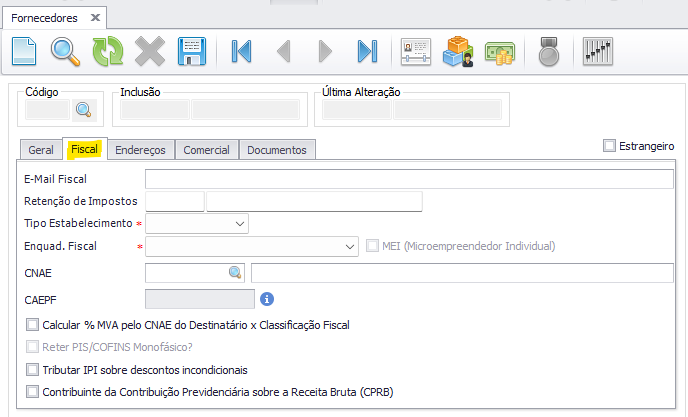Screen dimensions: 688x417
Task: Close the Fornecedores window tab
Action: pyautogui.click(x=95, y=17)
